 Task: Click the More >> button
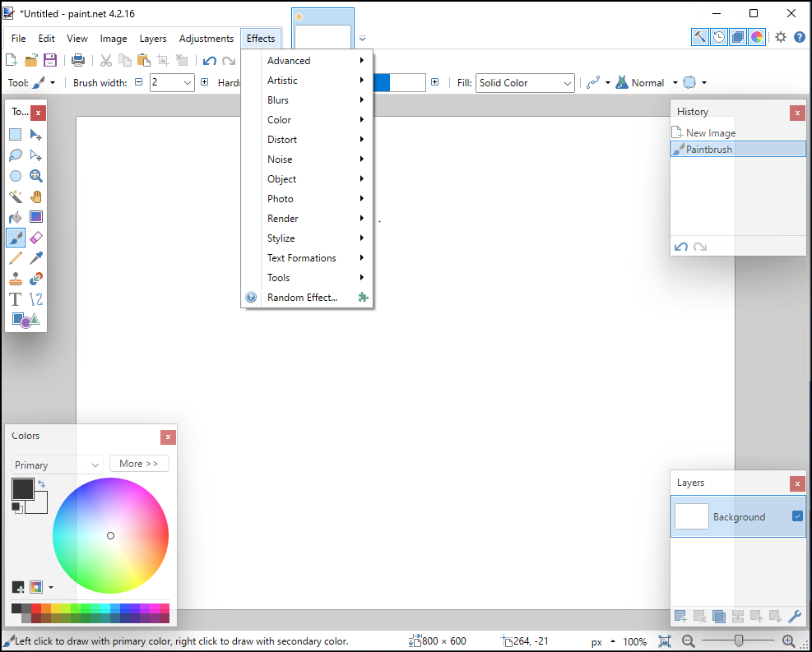[x=139, y=464]
